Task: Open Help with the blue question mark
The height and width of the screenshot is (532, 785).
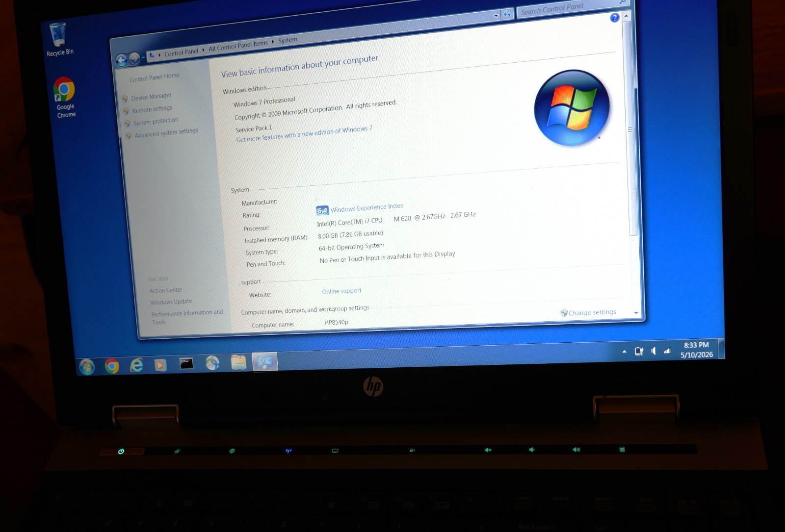Action: point(614,18)
